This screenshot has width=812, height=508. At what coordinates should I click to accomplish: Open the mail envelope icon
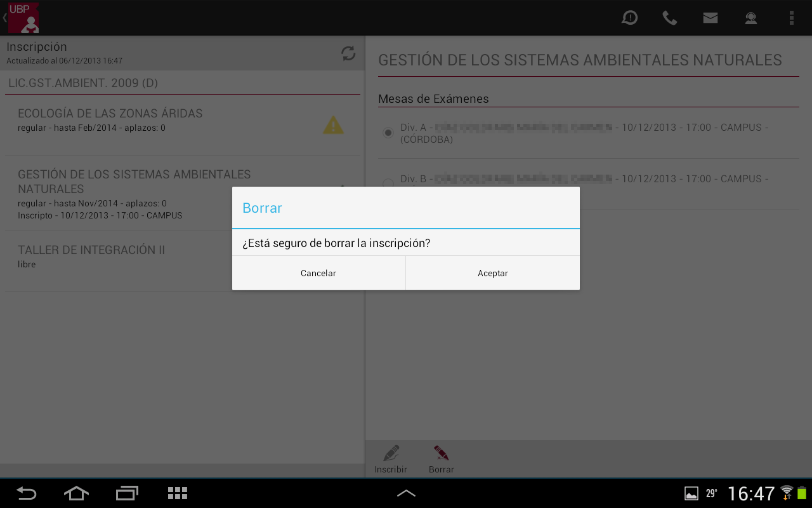tap(710, 18)
